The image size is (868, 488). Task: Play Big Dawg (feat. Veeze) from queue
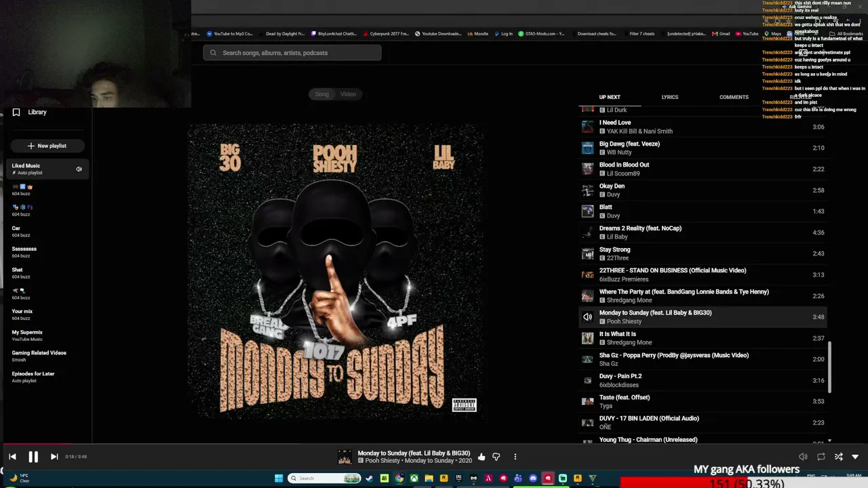pos(703,148)
